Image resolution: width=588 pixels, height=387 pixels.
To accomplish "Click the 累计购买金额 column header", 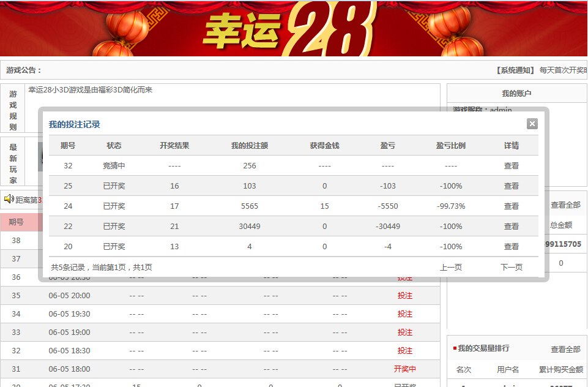I will [x=561, y=369].
